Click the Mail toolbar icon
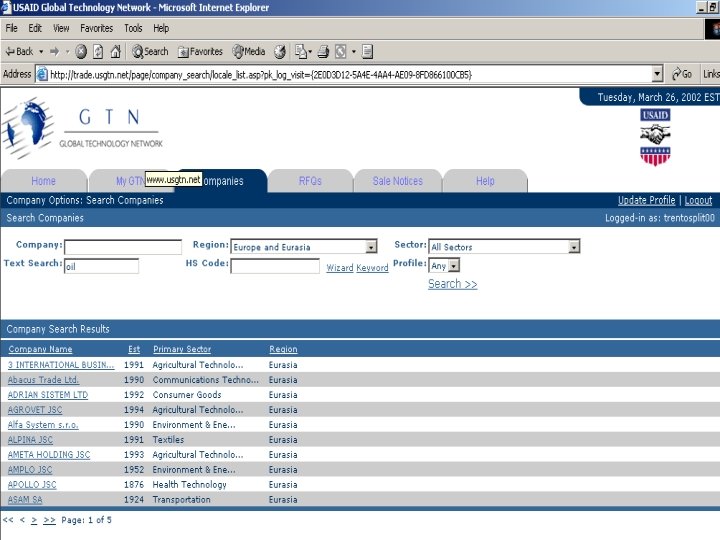Screen dimensions: 720x540 coord(300,51)
